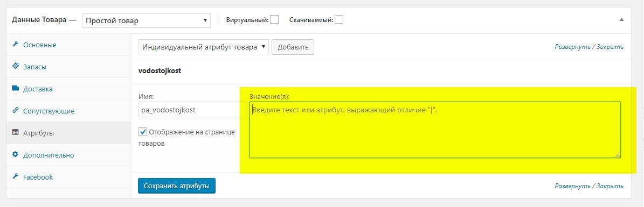
Task: Open the Атрибуты tab
Action: pos(69,133)
